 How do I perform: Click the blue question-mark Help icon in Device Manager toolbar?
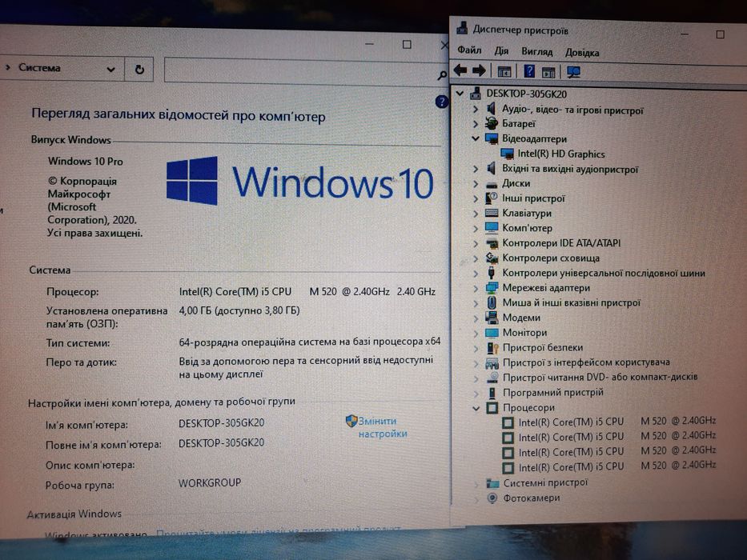[x=528, y=71]
